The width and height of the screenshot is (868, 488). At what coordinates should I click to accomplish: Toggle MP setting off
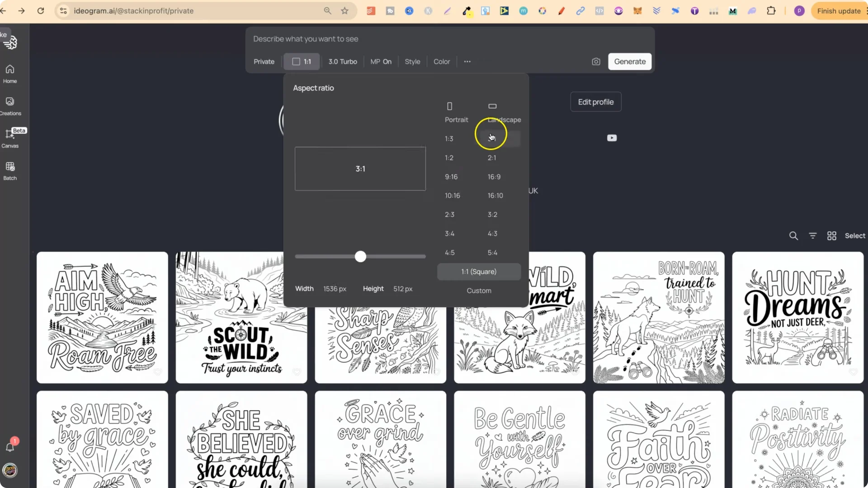click(x=381, y=61)
